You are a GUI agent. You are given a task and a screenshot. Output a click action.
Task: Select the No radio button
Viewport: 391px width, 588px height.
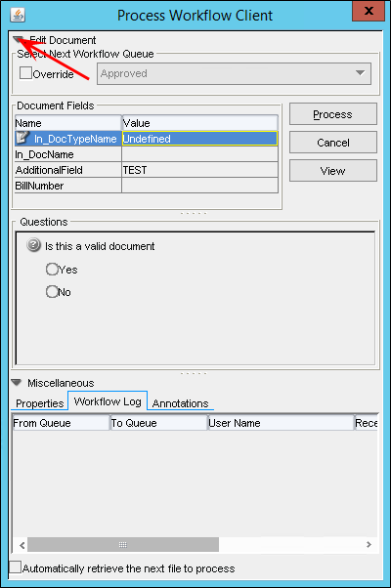pyautogui.click(x=52, y=292)
